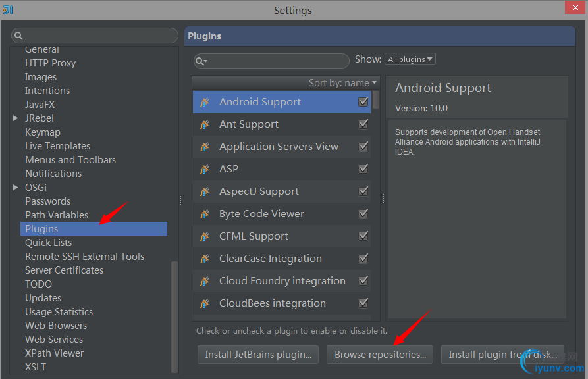Open JavaFX settings

40,105
